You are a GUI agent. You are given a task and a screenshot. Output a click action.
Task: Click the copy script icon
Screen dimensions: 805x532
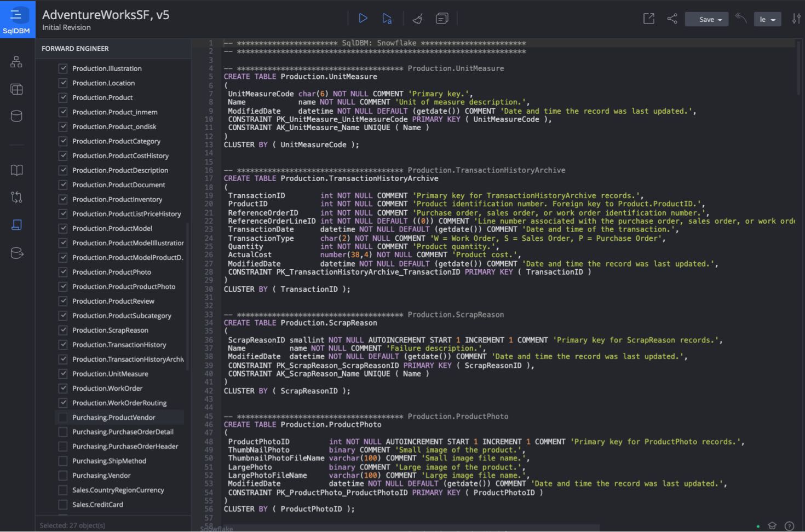pyautogui.click(x=442, y=19)
